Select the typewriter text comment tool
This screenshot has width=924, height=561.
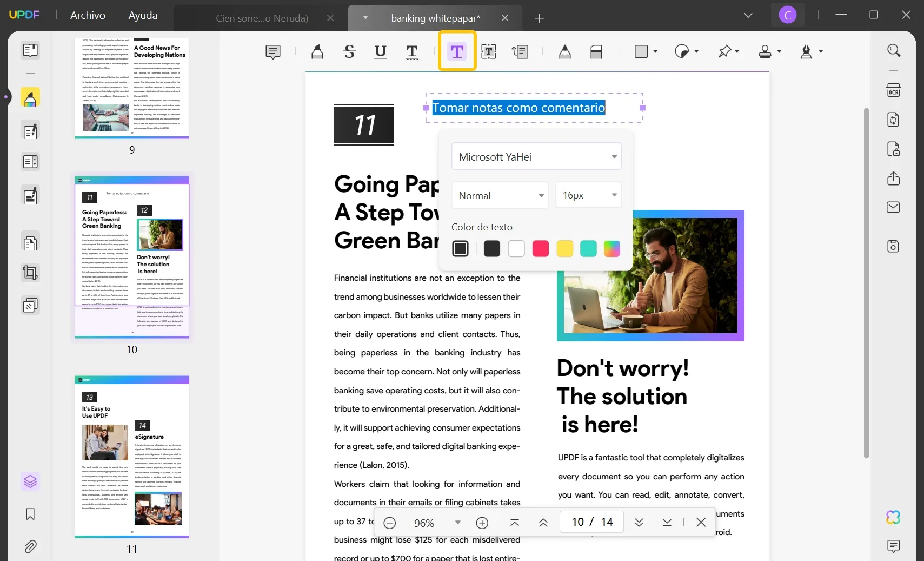[457, 51]
